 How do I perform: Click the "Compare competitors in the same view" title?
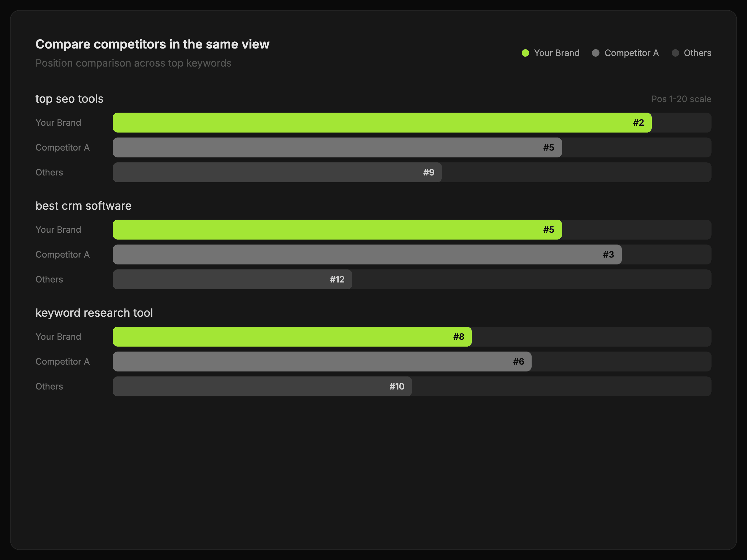(x=152, y=44)
